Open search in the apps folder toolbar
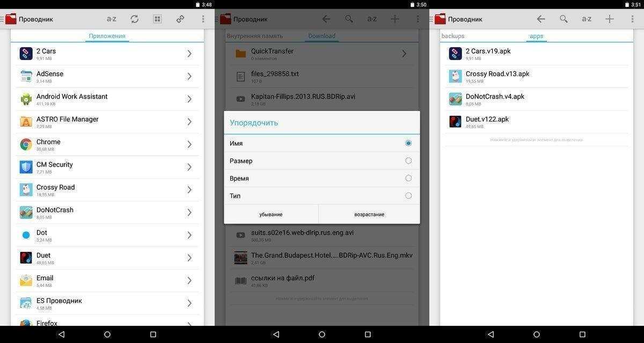Viewport: 644px width, 343px height. pyautogui.click(x=563, y=19)
